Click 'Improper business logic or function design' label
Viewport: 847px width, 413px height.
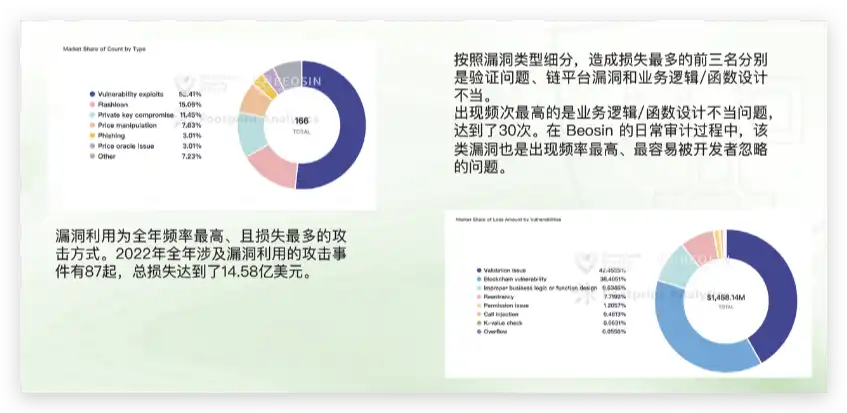click(540, 288)
